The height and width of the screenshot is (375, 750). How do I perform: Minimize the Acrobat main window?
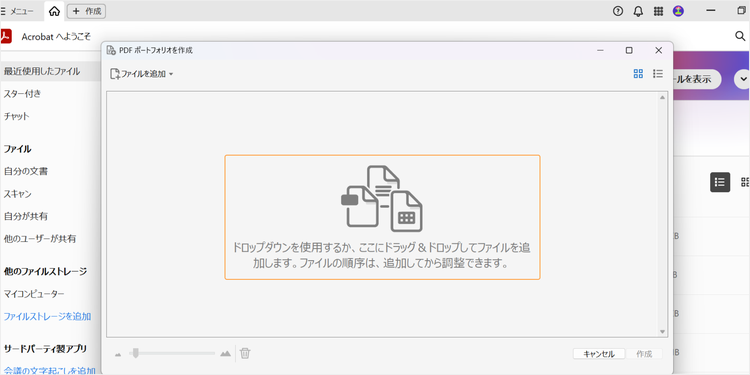(x=712, y=11)
